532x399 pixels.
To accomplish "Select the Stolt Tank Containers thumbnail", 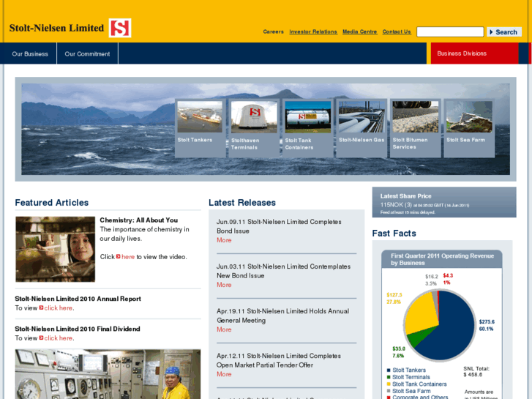I will tap(308, 116).
